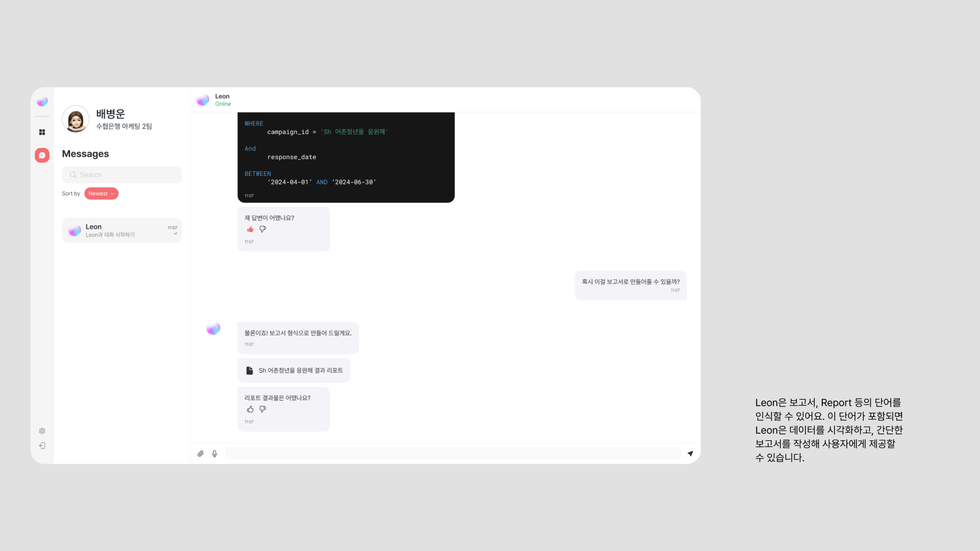Click the Leon name in chat header
The height and width of the screenshot is (551, 980).
pyautogui.click(x=222, y=96)
